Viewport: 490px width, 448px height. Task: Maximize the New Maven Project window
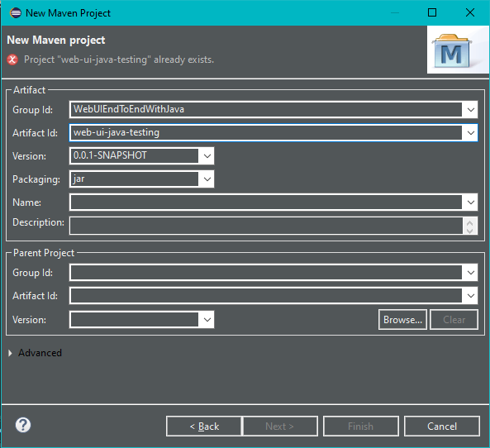[432, 13]
